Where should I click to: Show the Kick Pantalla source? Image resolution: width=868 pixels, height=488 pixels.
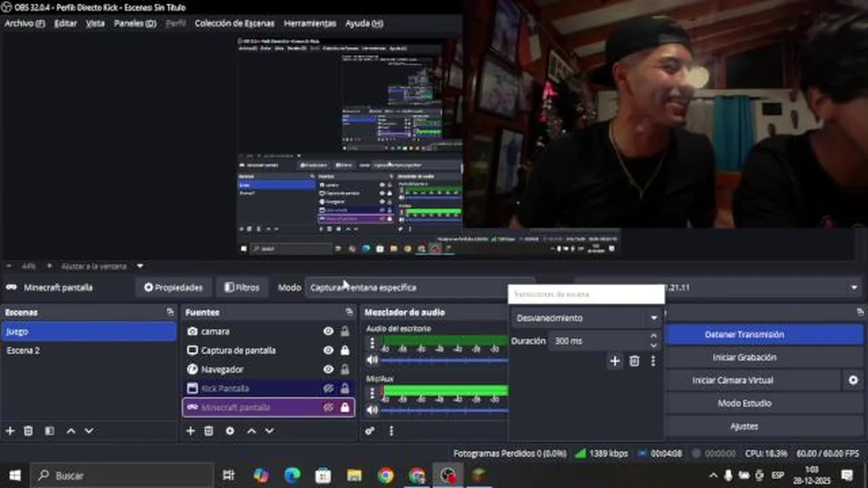coord(328,388)
